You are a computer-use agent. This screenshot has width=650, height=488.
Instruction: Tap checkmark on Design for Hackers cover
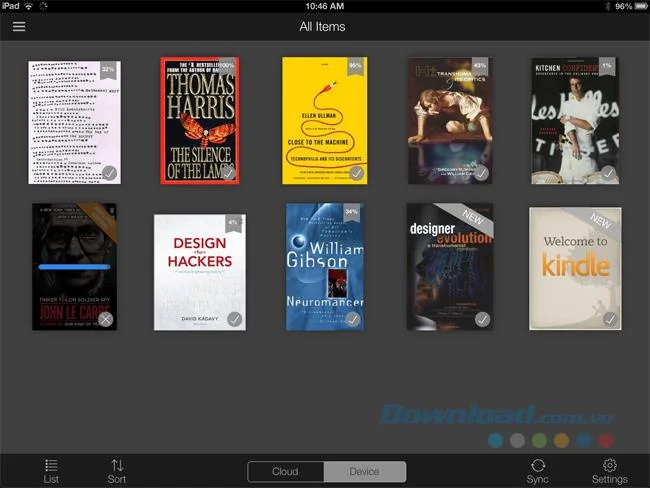(x=234, y=319)
